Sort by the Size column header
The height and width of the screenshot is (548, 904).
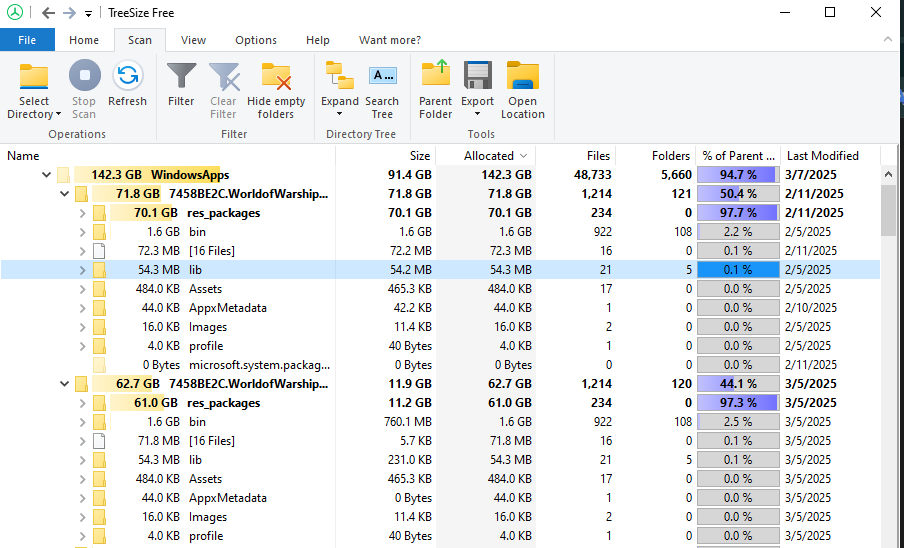385,156
